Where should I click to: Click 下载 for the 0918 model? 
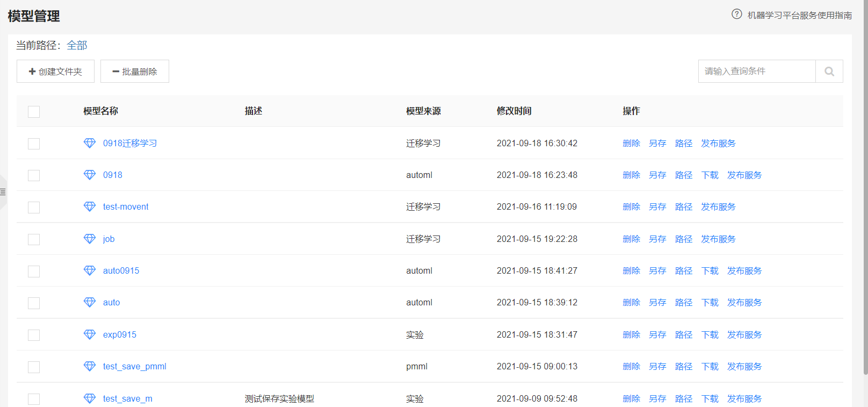click(710, 175)
